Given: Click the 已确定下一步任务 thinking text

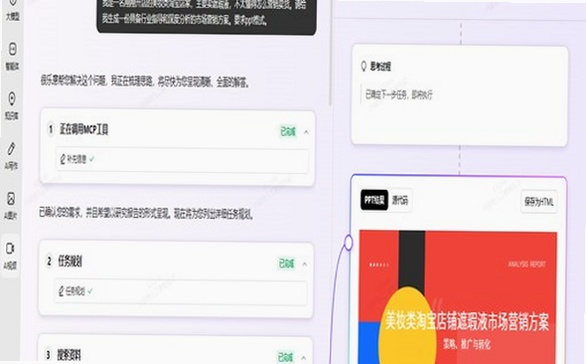Looking at the screenshot, I should click(x=399, y=95).
